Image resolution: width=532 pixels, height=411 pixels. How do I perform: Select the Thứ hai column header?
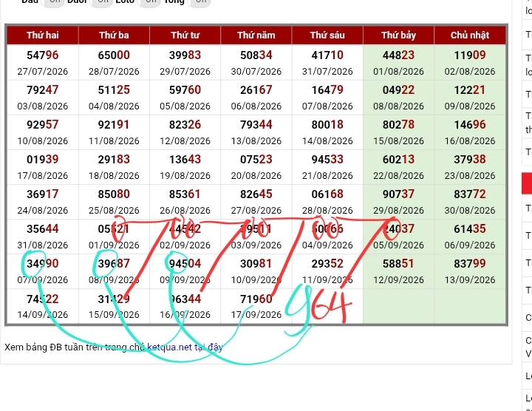43,35
